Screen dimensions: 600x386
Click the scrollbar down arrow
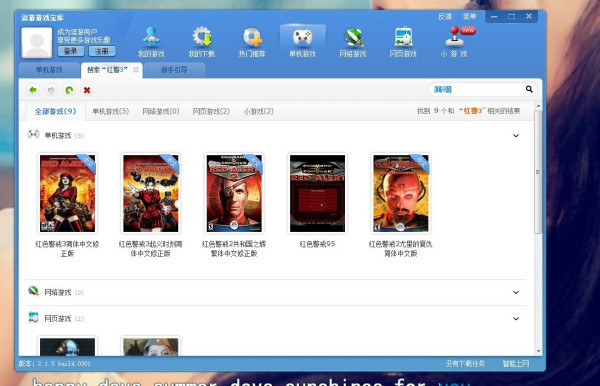538,351
